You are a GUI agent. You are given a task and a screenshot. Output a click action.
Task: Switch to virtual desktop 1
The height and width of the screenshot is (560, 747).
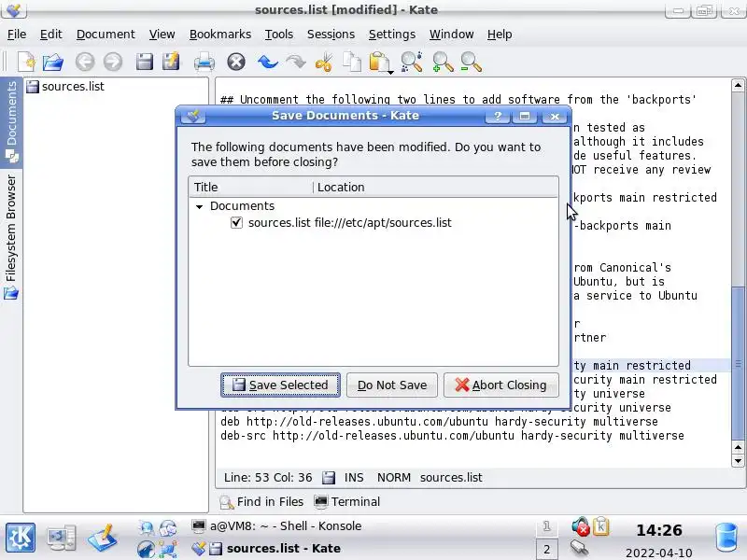546,526
